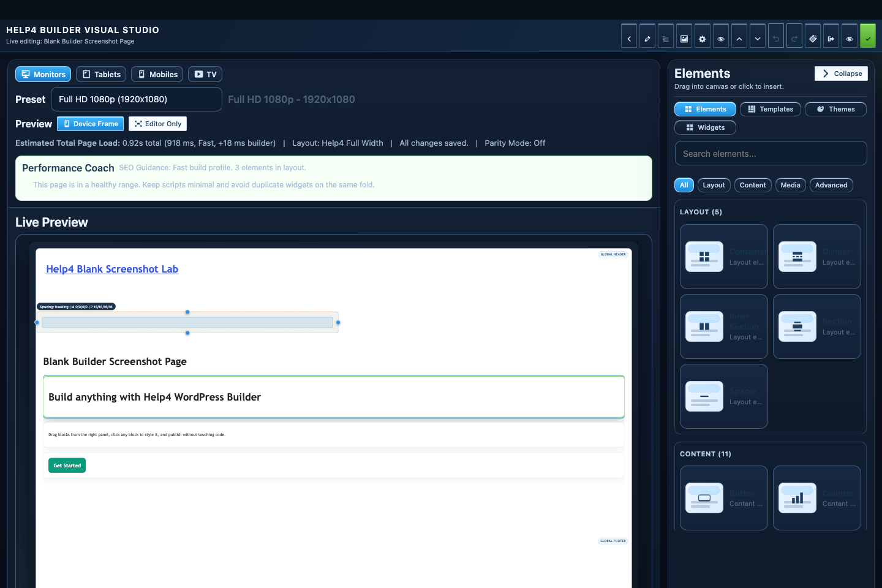The image size is (882, 588).
Task: Click the tag icon in the top toolbar
Action: [x=813, y=36]
